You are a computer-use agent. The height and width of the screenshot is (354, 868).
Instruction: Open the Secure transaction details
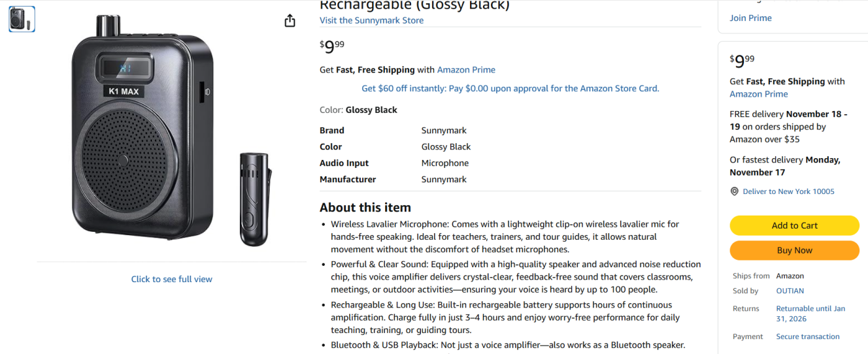pos(807,336)
